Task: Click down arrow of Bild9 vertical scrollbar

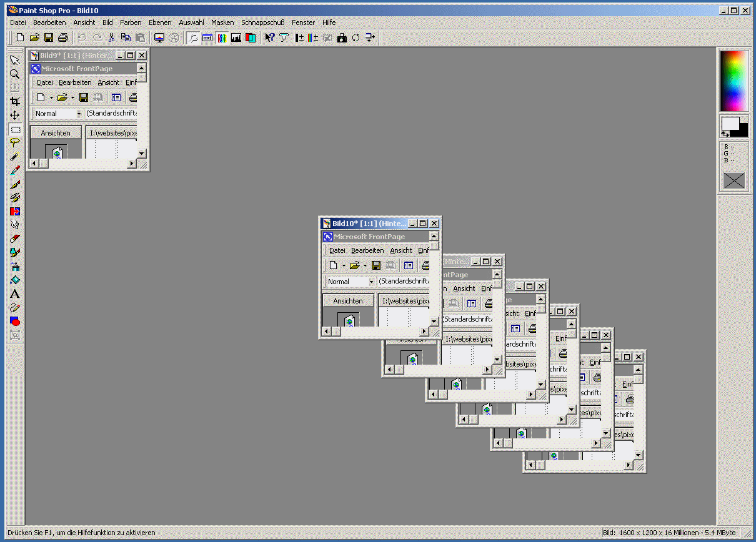Action: click(x=142, y=153)
